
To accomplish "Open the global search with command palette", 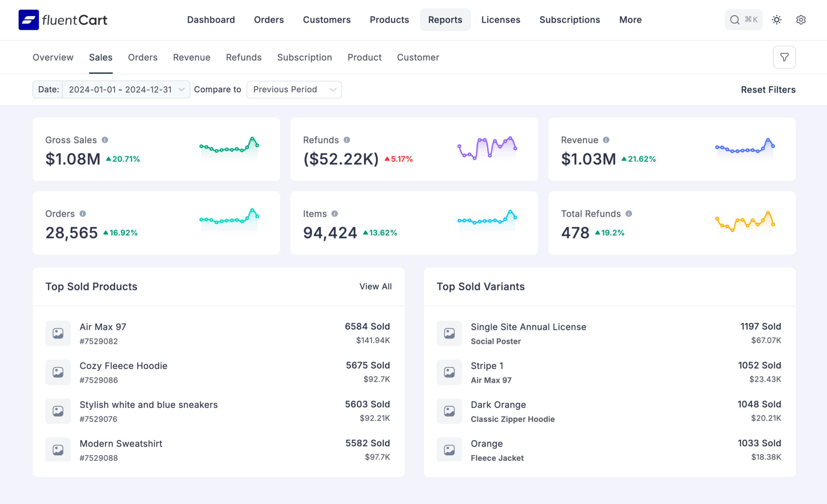I will click(x=743, y=19).
